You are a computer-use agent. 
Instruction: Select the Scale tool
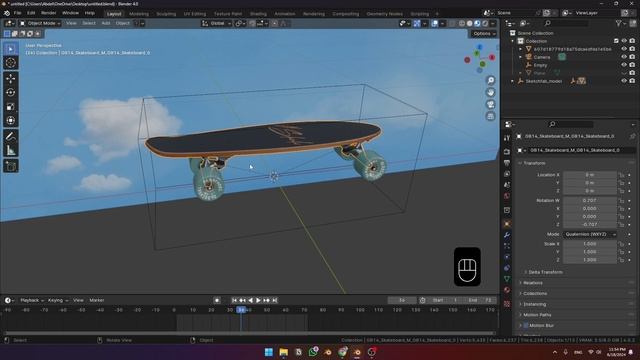pos(11,107)
